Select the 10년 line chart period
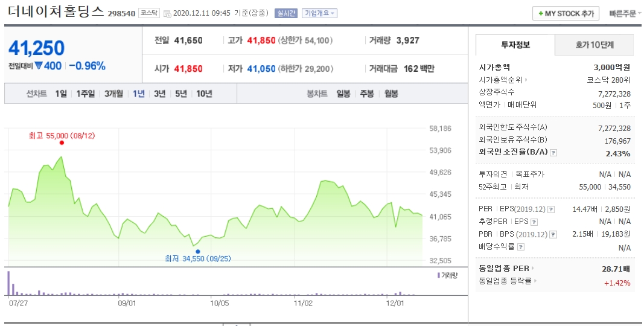Screen dimensions: 644x326 click(x=204, y=94)
